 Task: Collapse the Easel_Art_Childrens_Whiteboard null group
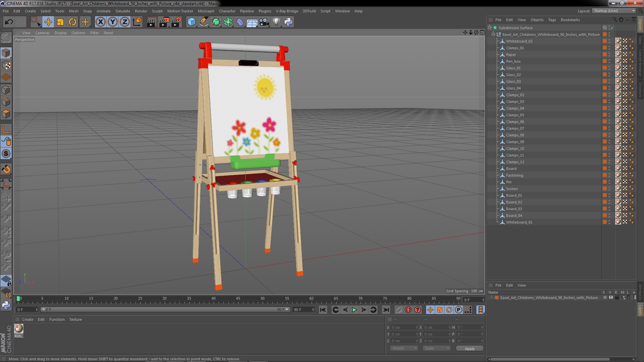[x=493, y=35]
